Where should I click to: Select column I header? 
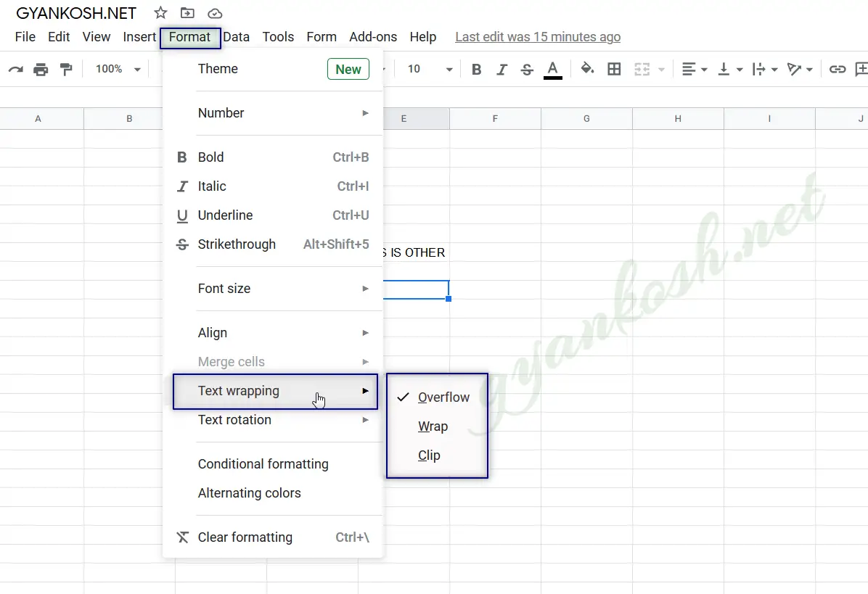click(x=769, y=119)
